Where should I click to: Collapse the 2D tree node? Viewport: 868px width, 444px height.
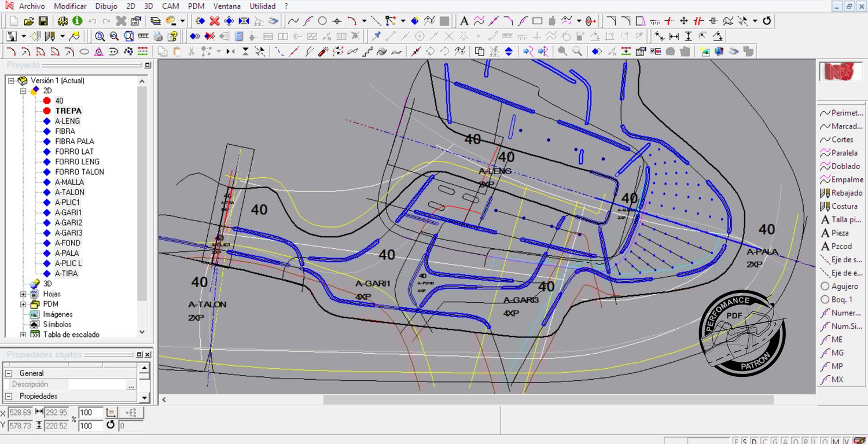point(24,91)
